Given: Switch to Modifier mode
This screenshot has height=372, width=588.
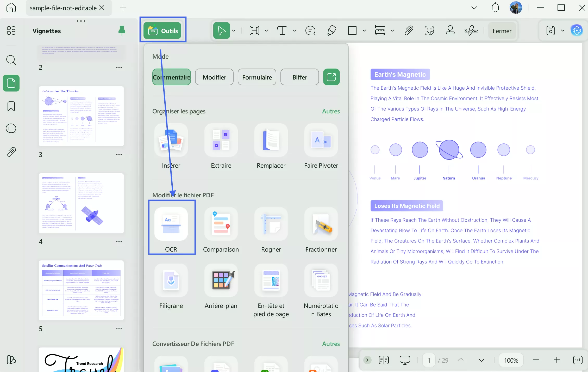Looking at the screenshot, I should pyautogui.click(x=214, y=77).
